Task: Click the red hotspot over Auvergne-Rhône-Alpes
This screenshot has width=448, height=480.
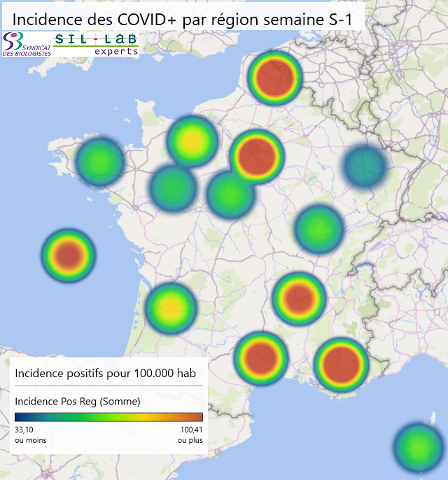Action: tap(300, 299)
